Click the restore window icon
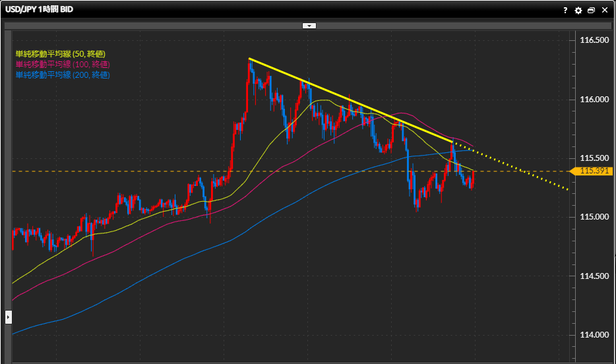 (x=591, y=11)
